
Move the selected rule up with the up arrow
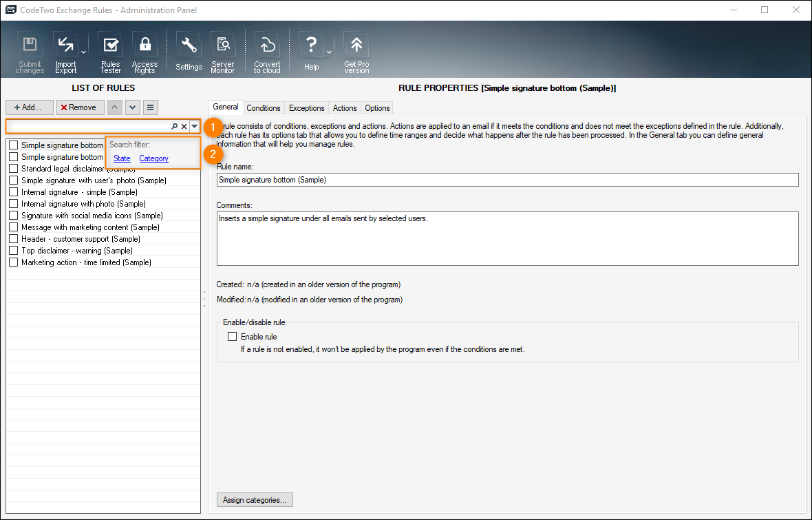coord(115,107)
